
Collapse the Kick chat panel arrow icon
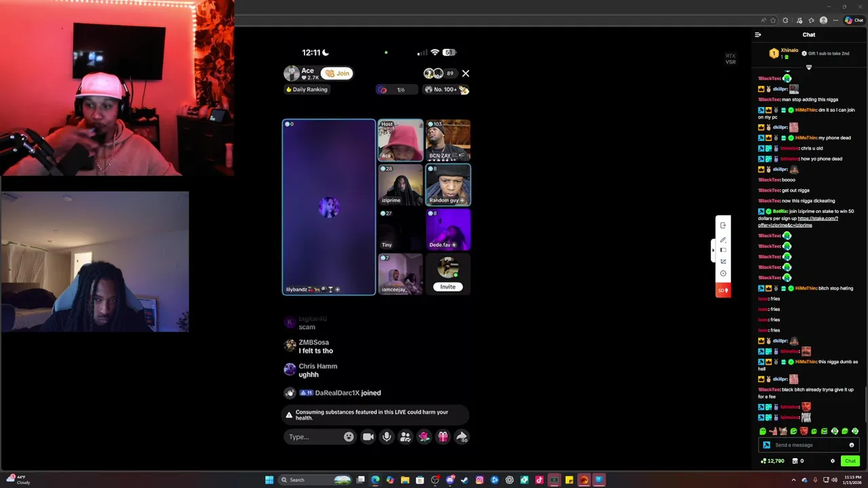coord(758,35)
